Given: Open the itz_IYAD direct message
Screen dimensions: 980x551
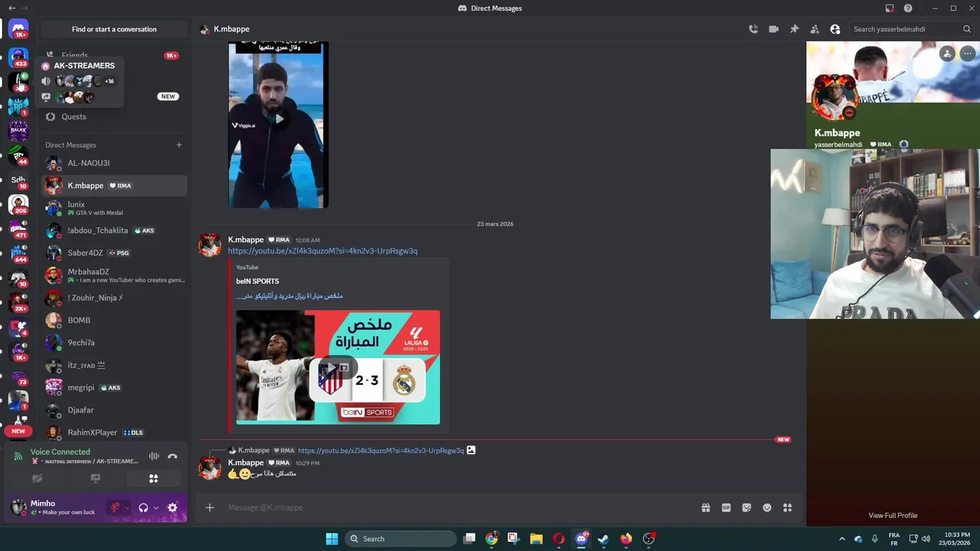Looking at the screenshot, I should 113,365.
